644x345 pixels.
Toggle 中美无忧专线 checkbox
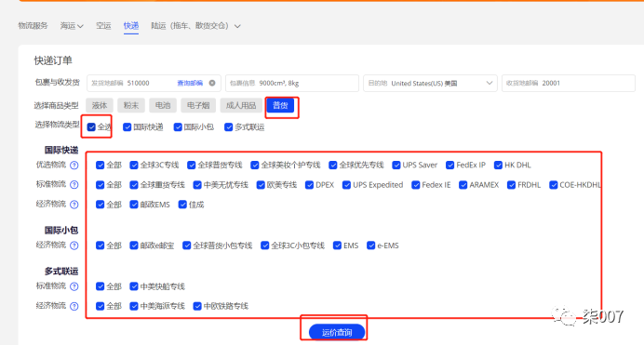point(197,185)
